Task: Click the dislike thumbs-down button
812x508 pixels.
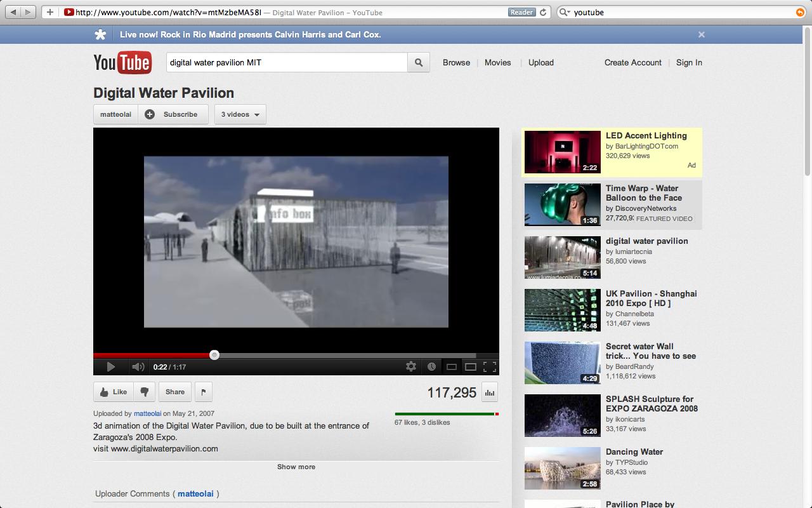Action: pyautogui.click(x=145, y=392)
